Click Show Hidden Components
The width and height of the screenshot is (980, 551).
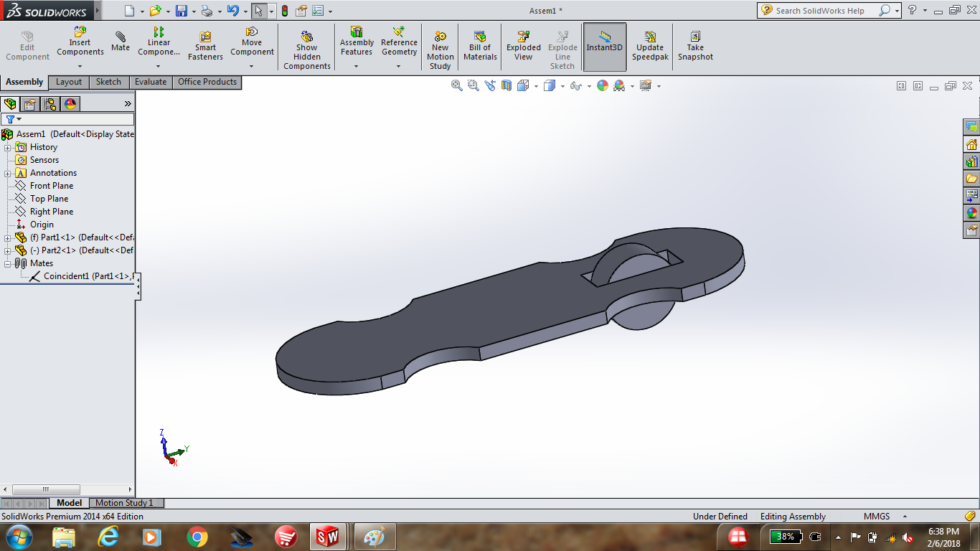pos(307,50)
